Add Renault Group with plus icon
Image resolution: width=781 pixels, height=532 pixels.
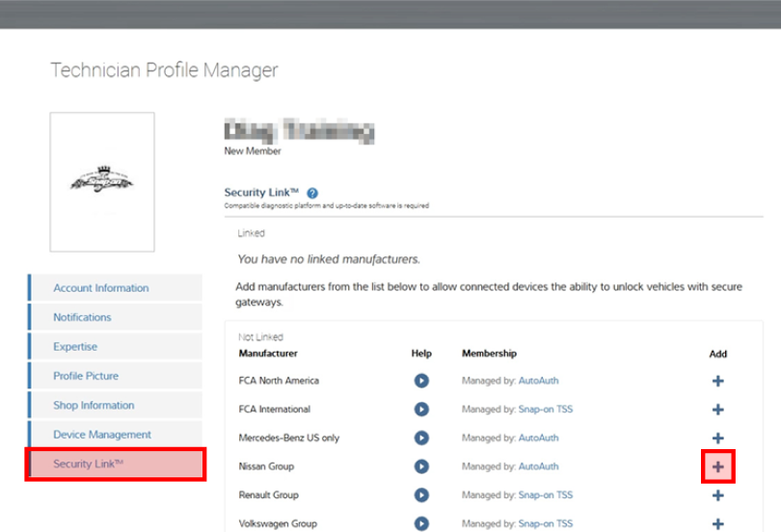pos(717,495)
